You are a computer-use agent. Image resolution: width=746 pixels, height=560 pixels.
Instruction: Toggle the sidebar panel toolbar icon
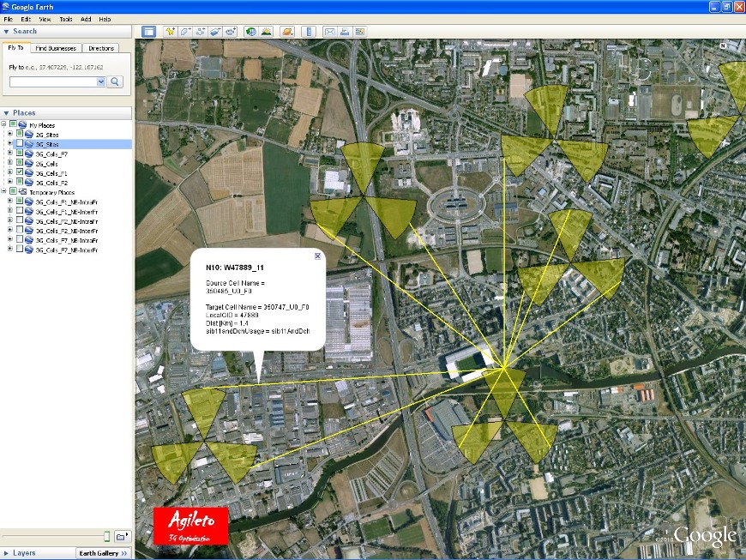tap(148, 32)
